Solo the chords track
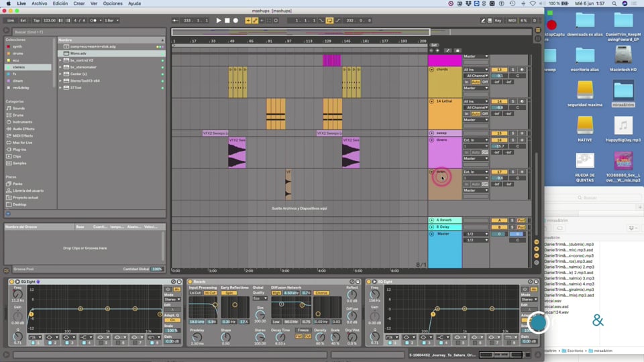Image resolution: width=644 pixels, height=362 pixels. (513, 70)
